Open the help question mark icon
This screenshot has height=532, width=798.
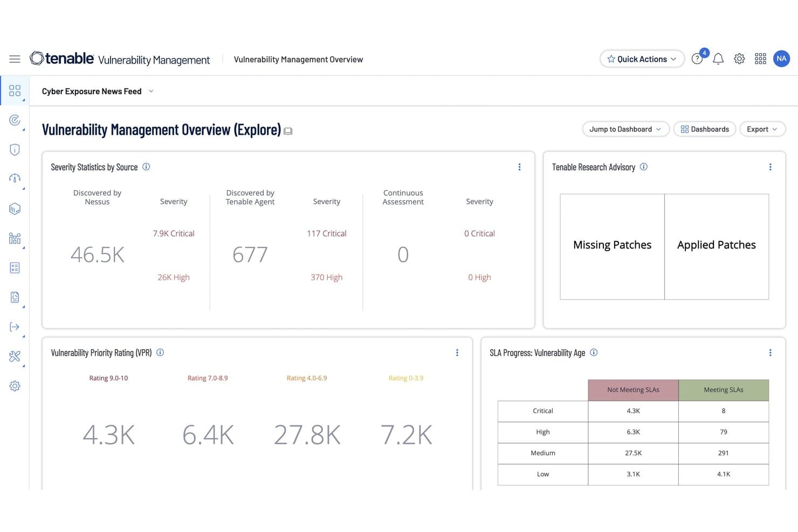(x=697, y=59)
